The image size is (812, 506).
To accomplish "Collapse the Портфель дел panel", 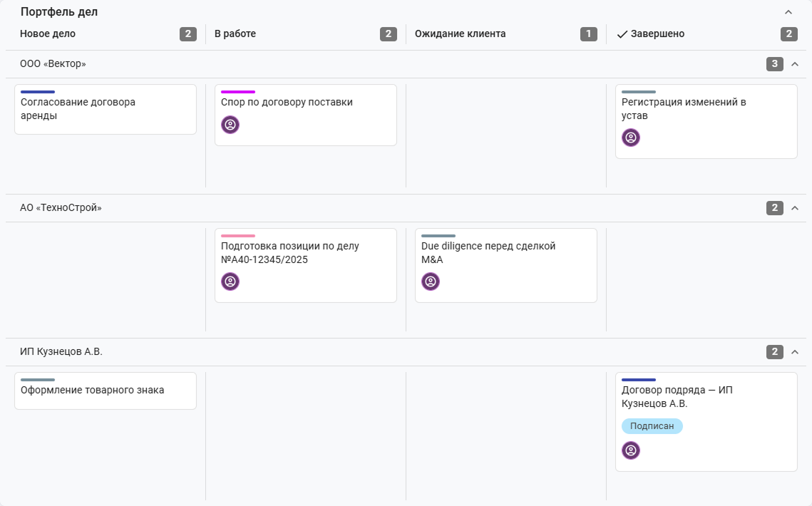I will pos(788,12).
